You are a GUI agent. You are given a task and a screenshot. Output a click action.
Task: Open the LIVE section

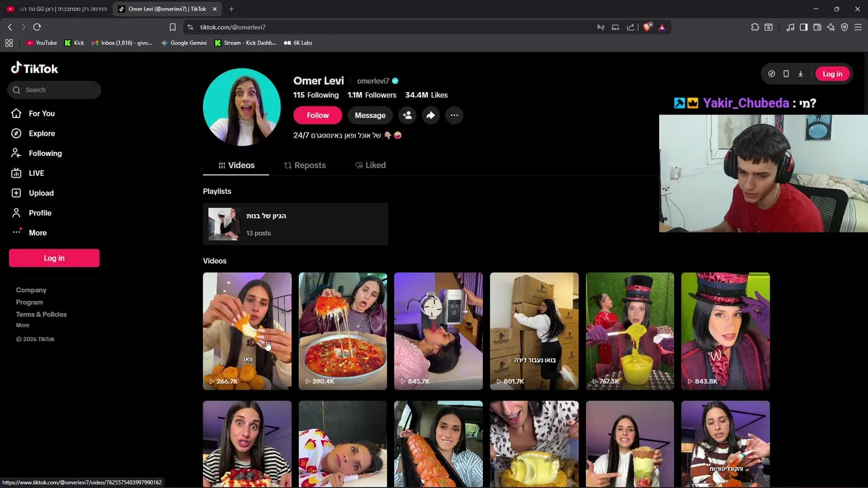(x=36, y=173)
